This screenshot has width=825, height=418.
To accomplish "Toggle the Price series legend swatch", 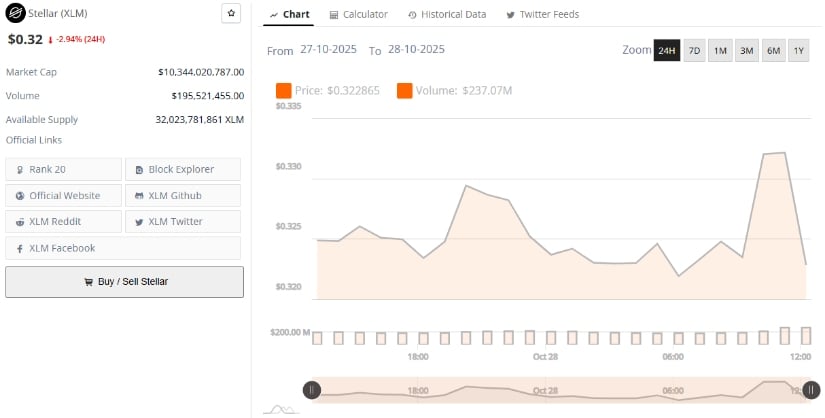I will tap(283, 91).
